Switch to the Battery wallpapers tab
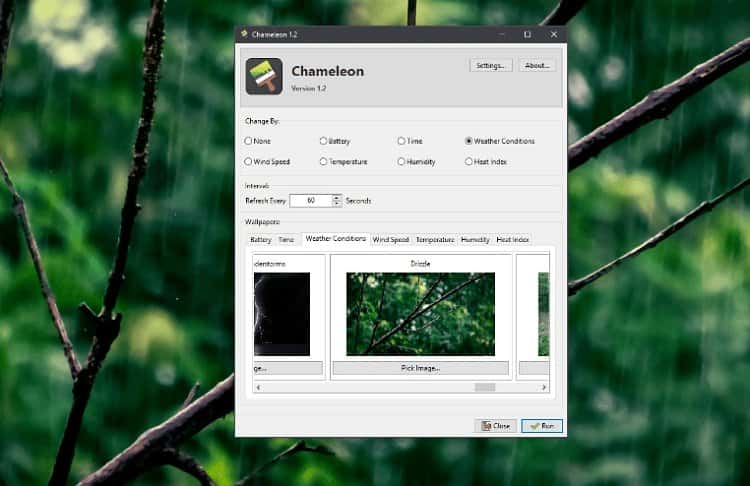This screenshot has width=750, height=486. point(261,240)
